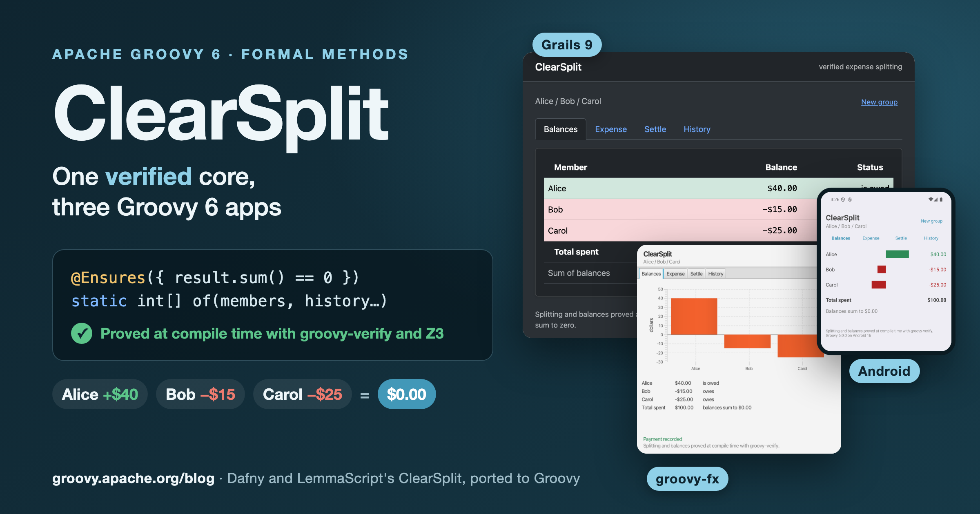Image resolution: width=980 pixels, height=514 pixels.
Task: Click the Android badge label
Action: [884, 371]
